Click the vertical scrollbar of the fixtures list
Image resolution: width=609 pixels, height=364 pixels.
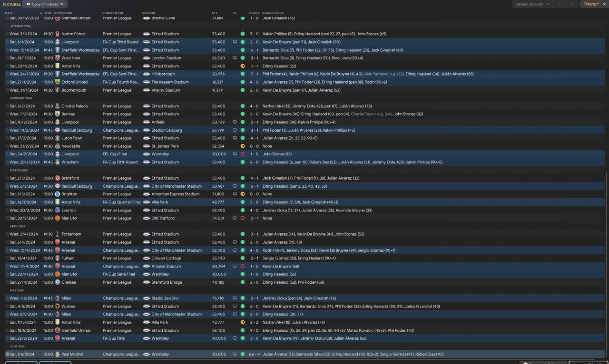(607, 264)
